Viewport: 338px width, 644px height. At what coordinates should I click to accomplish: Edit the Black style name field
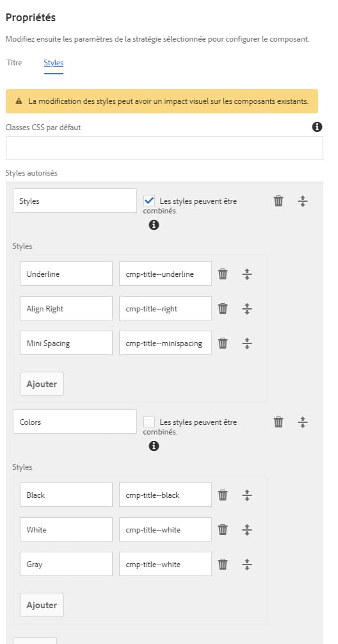[x=66, y=495]
